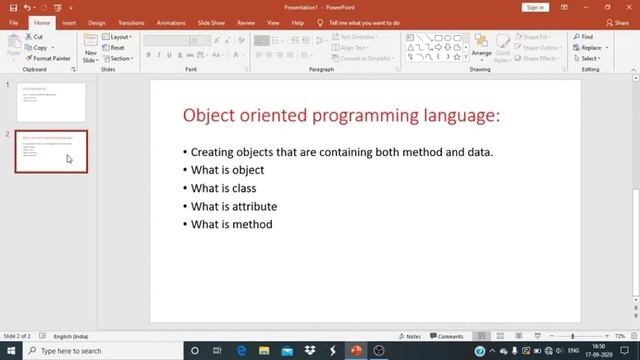
Task: Click the zoom out minus button
Action: click(x=552, y=336)
